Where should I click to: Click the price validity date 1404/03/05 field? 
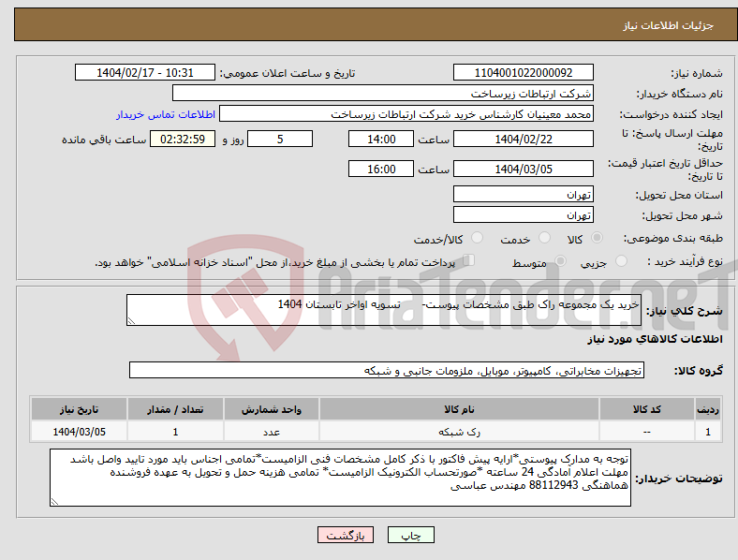pyautogui.click(x=523, y=169)
